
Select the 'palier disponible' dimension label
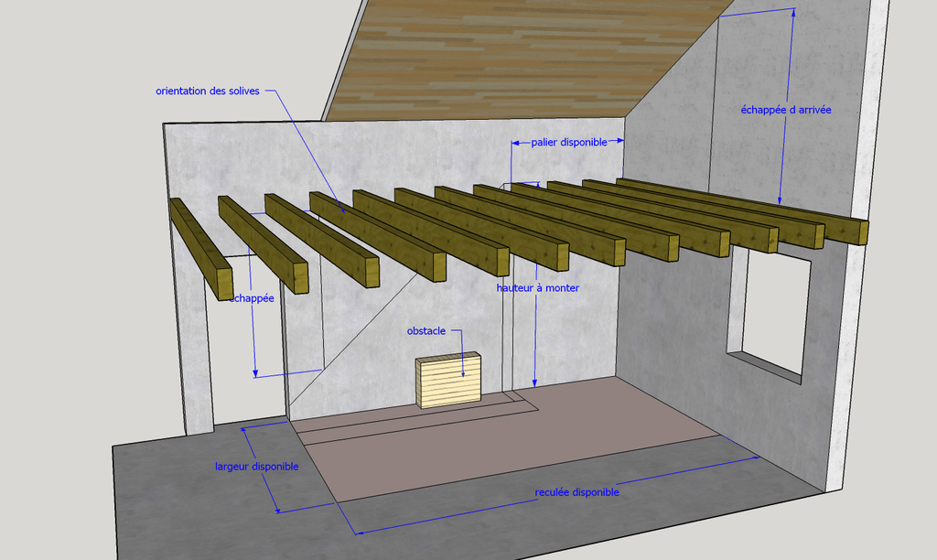[569, 142]
